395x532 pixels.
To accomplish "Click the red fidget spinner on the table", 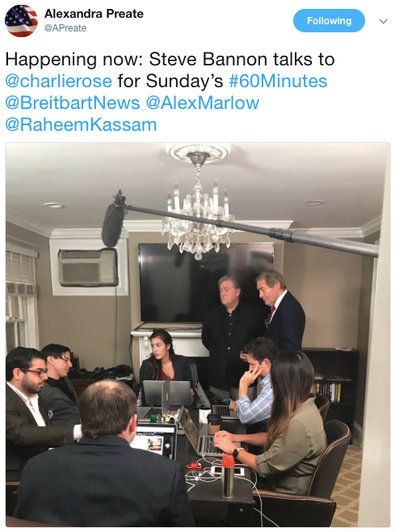I will click(x=194, y=466).
